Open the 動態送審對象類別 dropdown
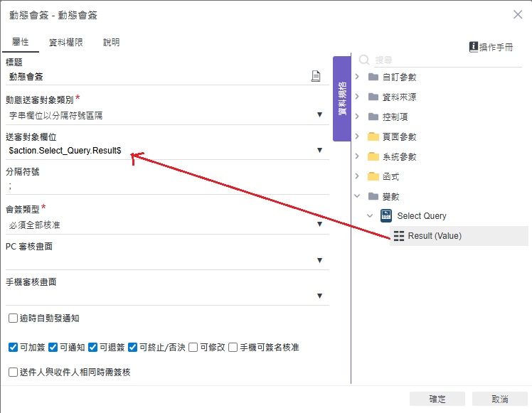This screenshot has height=413, width=532. [x=319, y=115]
